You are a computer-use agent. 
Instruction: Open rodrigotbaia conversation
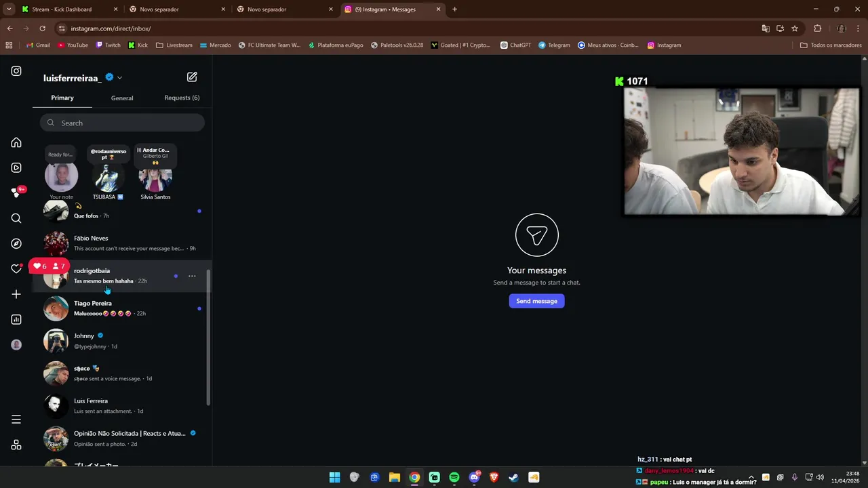tap(122, 276)
